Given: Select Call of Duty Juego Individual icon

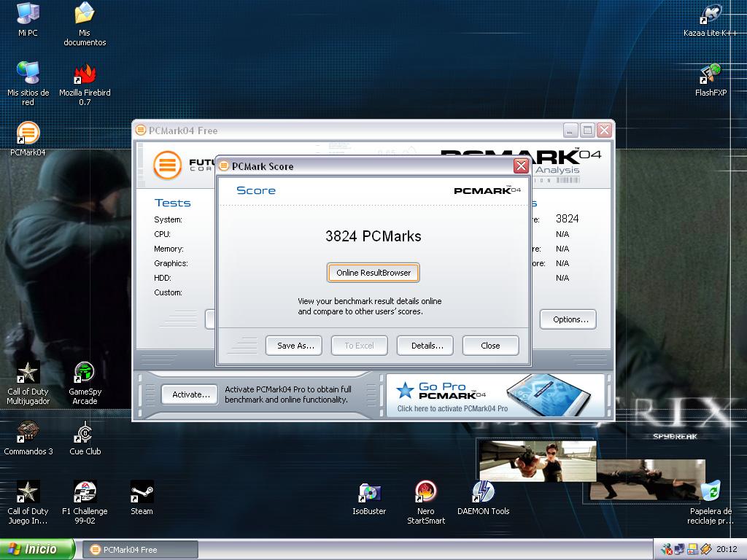Looking at the screenshot, I should (x=28, y=502).
